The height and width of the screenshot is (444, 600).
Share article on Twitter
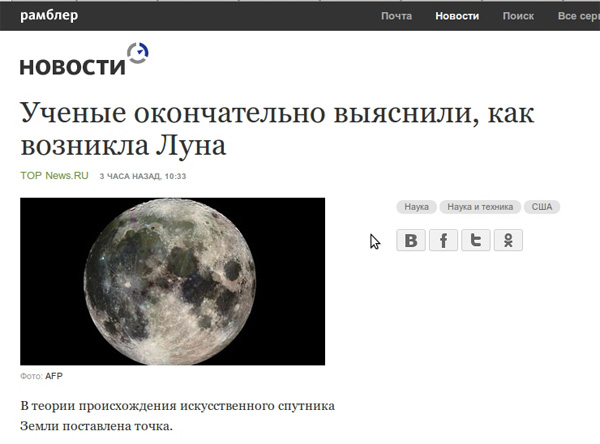(476, 240)
